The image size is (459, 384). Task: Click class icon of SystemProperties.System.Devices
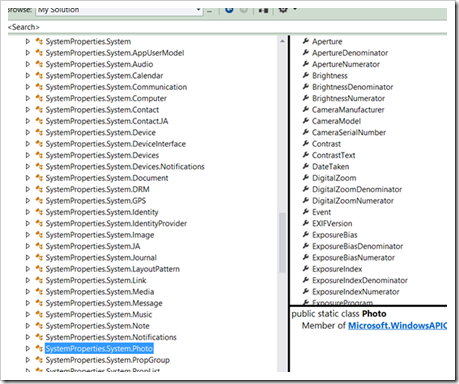pos(39,155)
